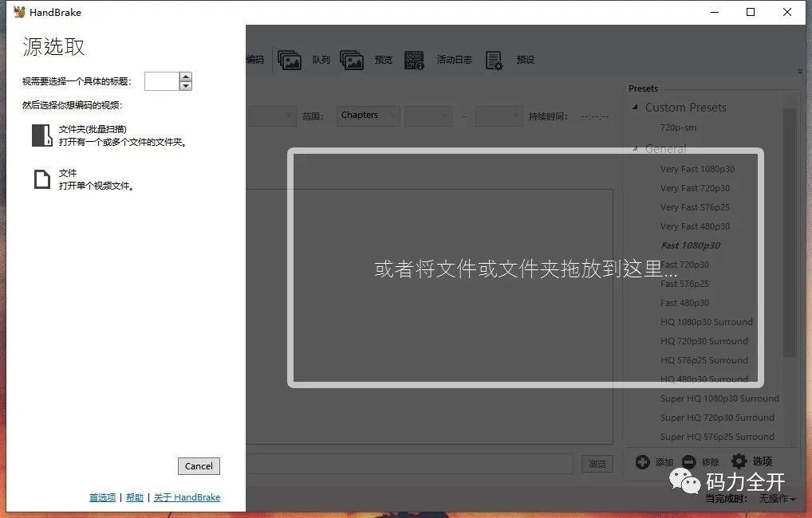This screenshot has width=812, height=518.
Task: Click the add preset plus icon
Action: [643, 461]
